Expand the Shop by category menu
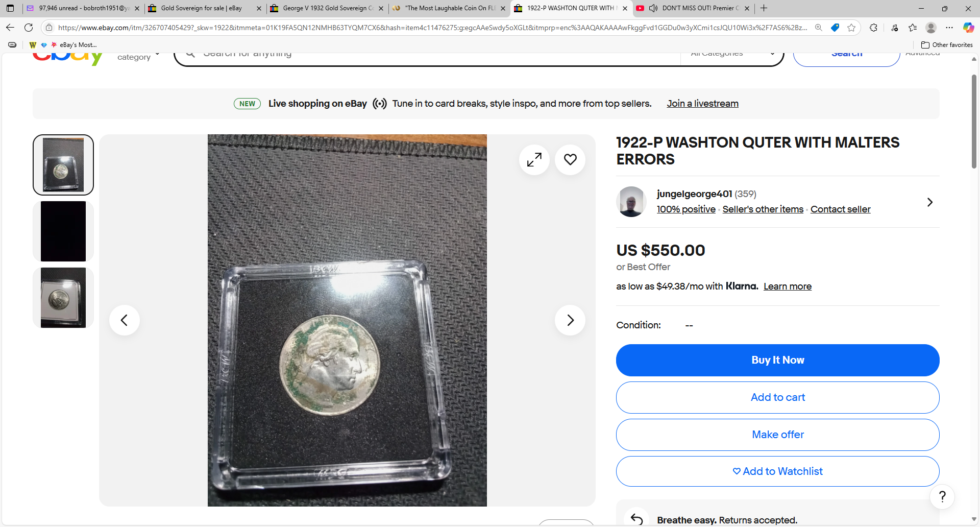The height and width of the screenshot is (527, 980). pyautogui.click(x=138, y=55)
